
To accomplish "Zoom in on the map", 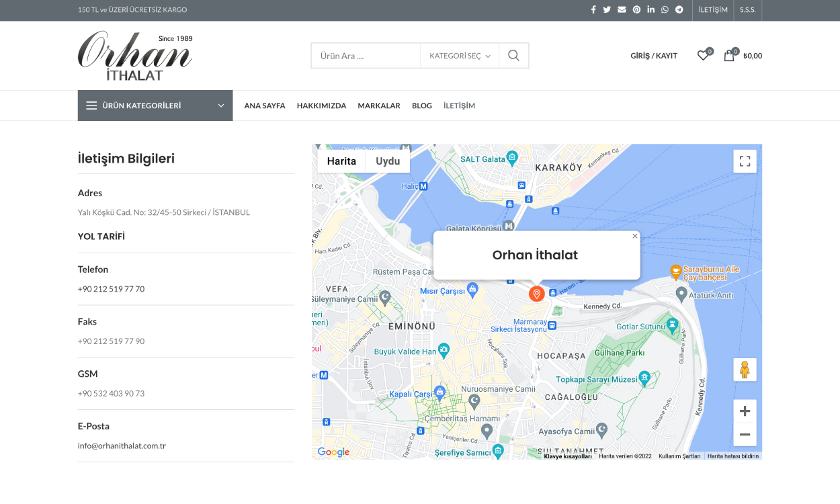I will coord(745,411).
